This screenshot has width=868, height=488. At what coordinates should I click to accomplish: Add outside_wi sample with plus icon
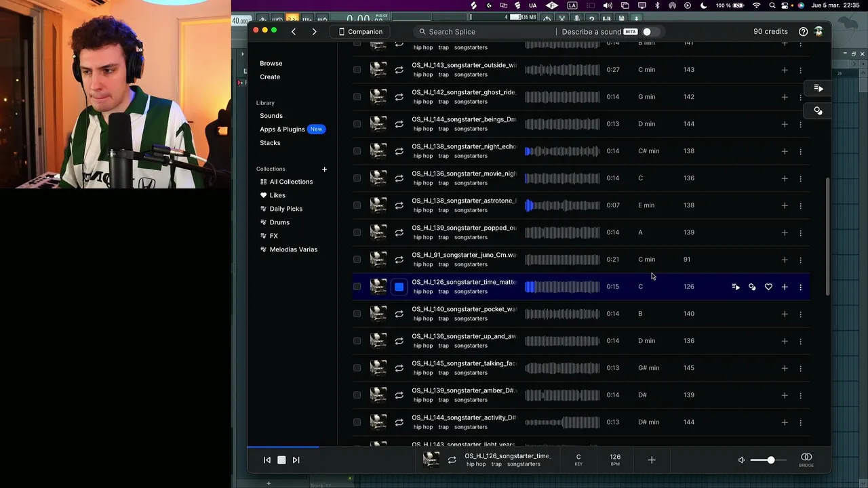click(785, 70)
